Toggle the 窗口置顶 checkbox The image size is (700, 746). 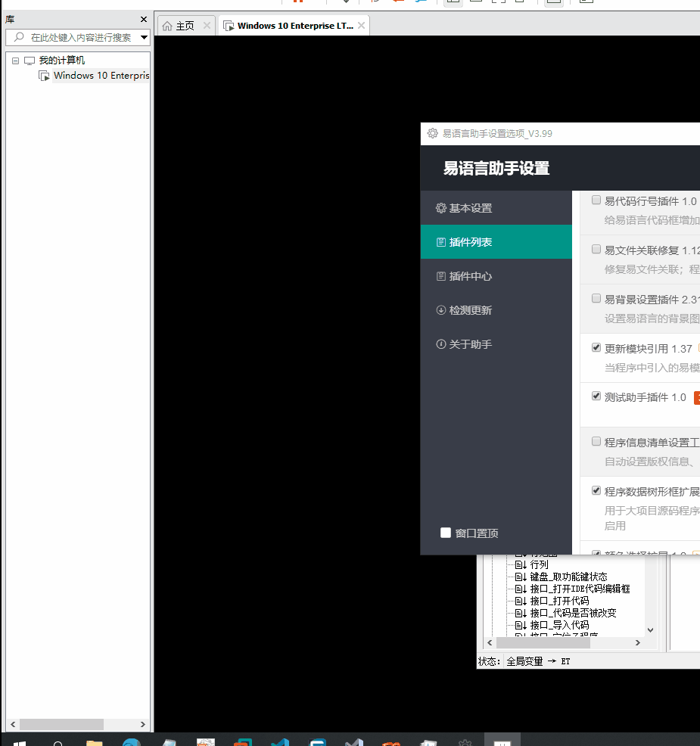pos(446,533)
